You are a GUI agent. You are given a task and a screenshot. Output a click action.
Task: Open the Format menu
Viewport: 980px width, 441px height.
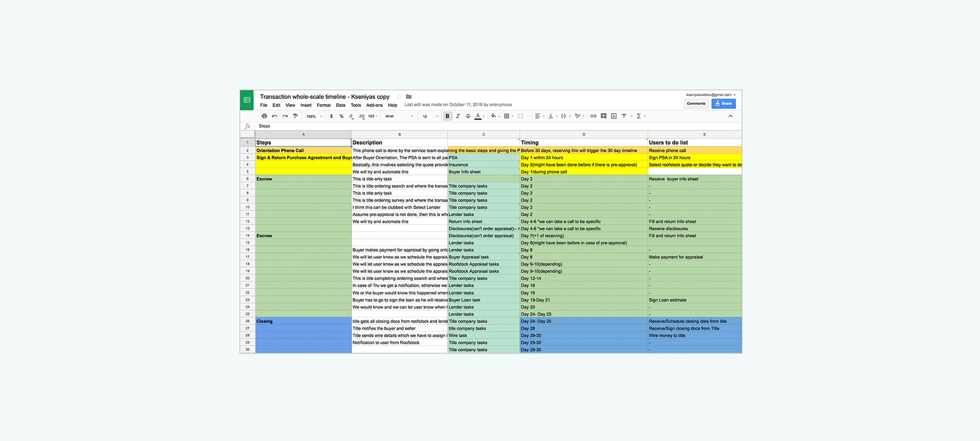pos(324,105)
